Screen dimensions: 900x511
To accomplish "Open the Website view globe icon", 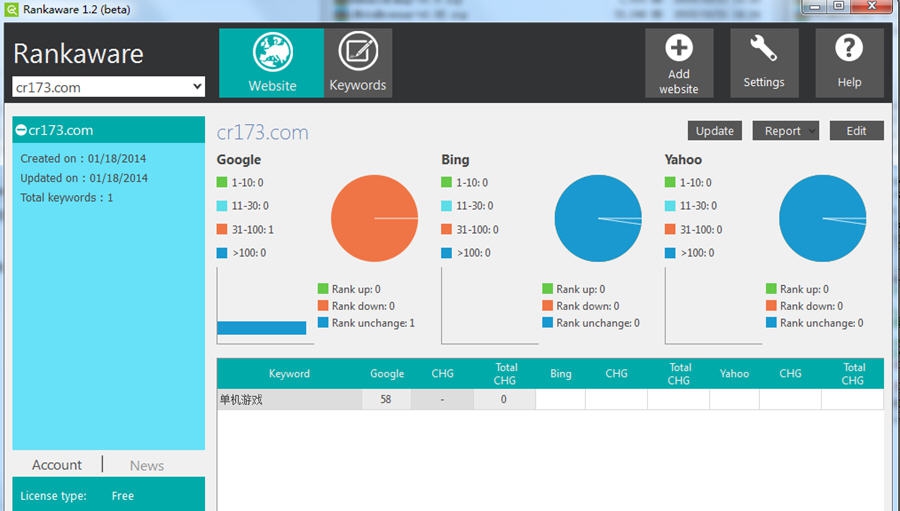I will click(273, 52).
